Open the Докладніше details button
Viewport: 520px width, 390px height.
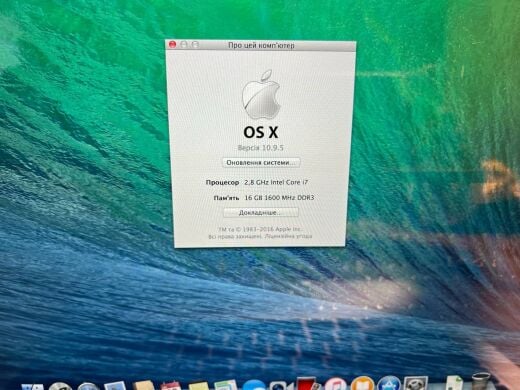pos(260,212)
